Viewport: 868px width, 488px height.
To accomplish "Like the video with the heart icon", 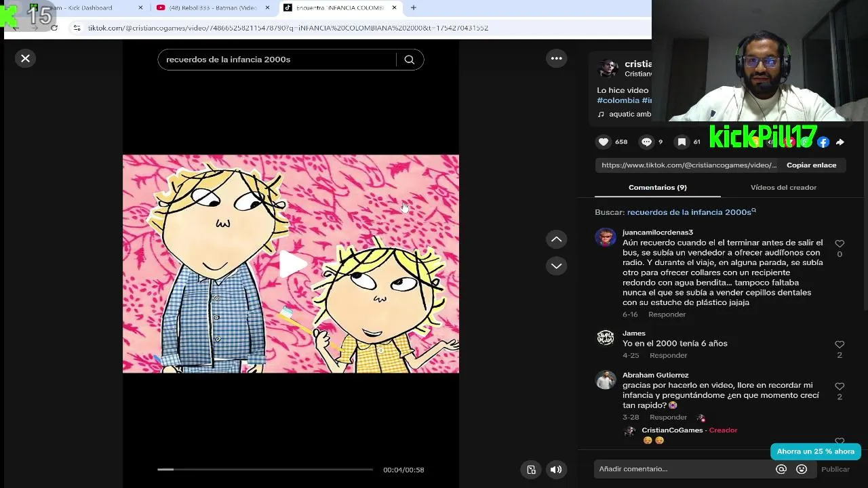I will coord(604,142).
